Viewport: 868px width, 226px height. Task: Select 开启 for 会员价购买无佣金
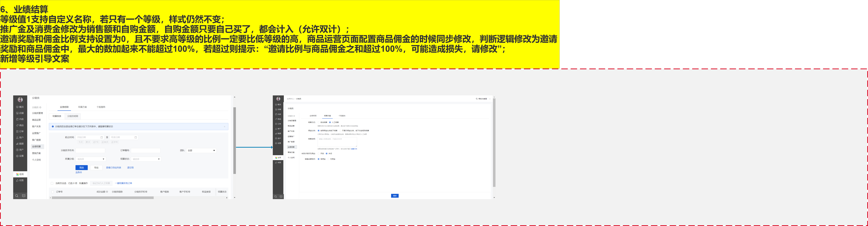point(318,154)
